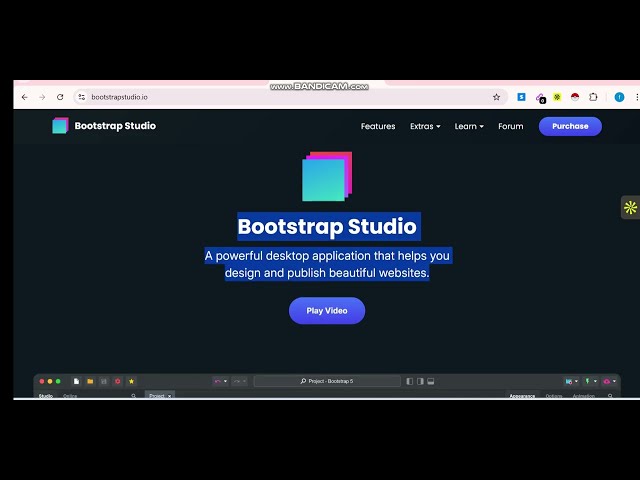Click the Open folder icon in the app preview
The width and height of the screenshot is (640, 480).
tap(90, 381)
